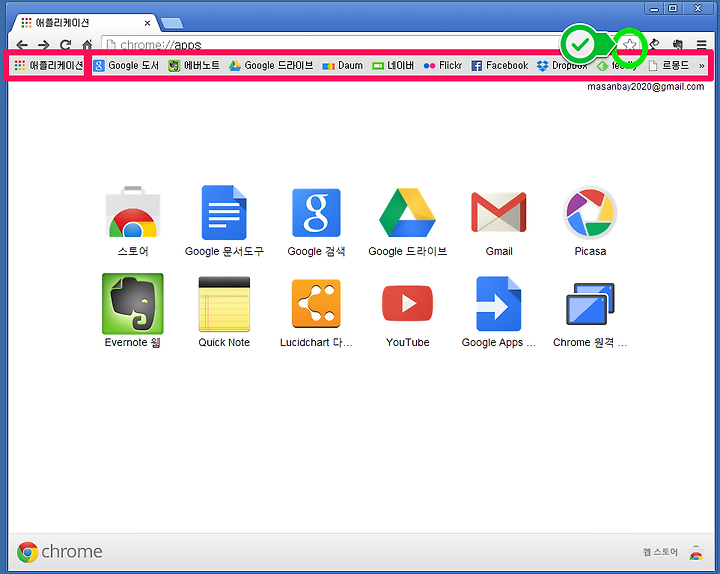This screenshot has width=720, height=574.
Task: Launch the Google 드라이브 app icon
Action: point(407,221)
